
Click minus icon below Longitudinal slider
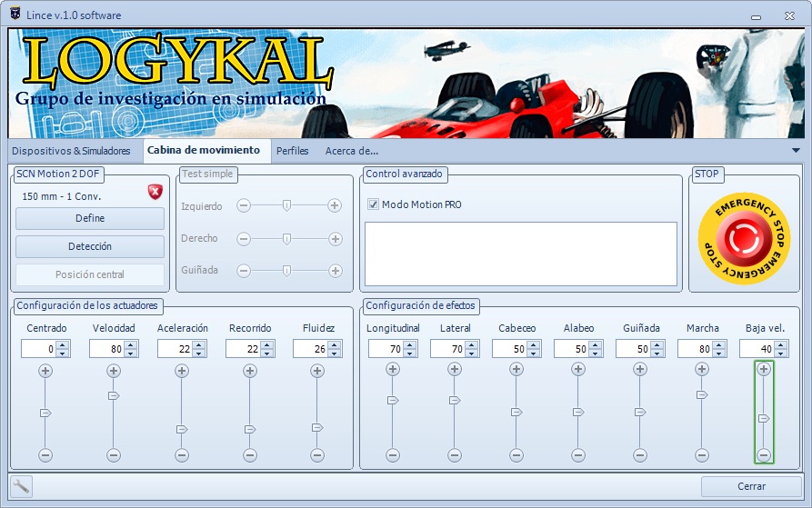(x=393, y=455)
